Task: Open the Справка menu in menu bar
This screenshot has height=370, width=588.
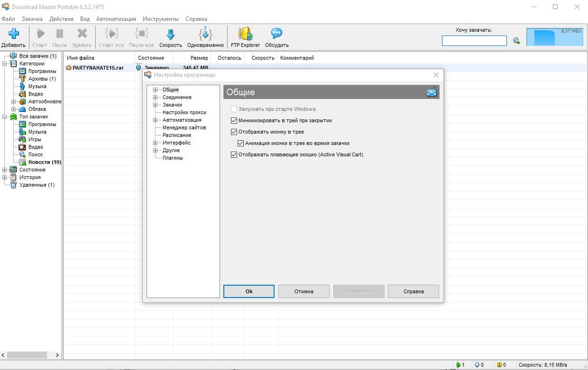Action: point(196,19)
